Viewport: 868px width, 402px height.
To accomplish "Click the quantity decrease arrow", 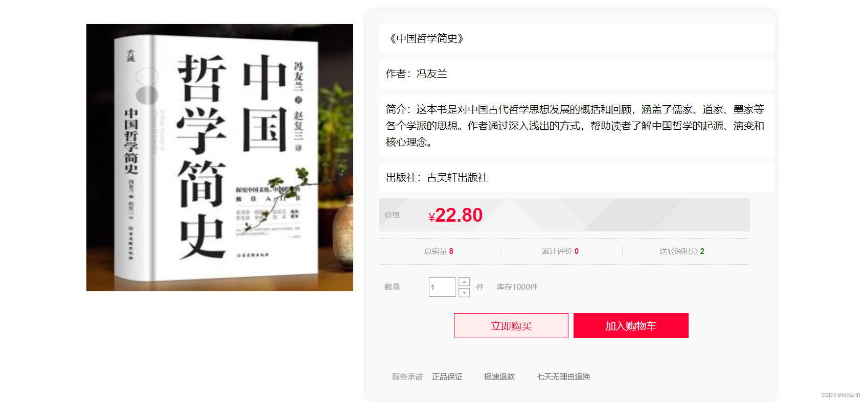I will [464, 293].
